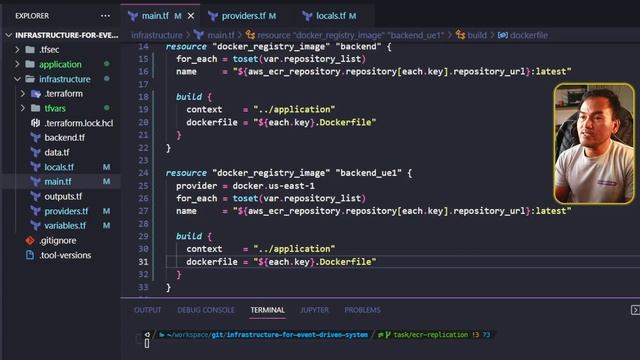Click the Terraform icon on locals.tf tab

click(x=307, y=16)
